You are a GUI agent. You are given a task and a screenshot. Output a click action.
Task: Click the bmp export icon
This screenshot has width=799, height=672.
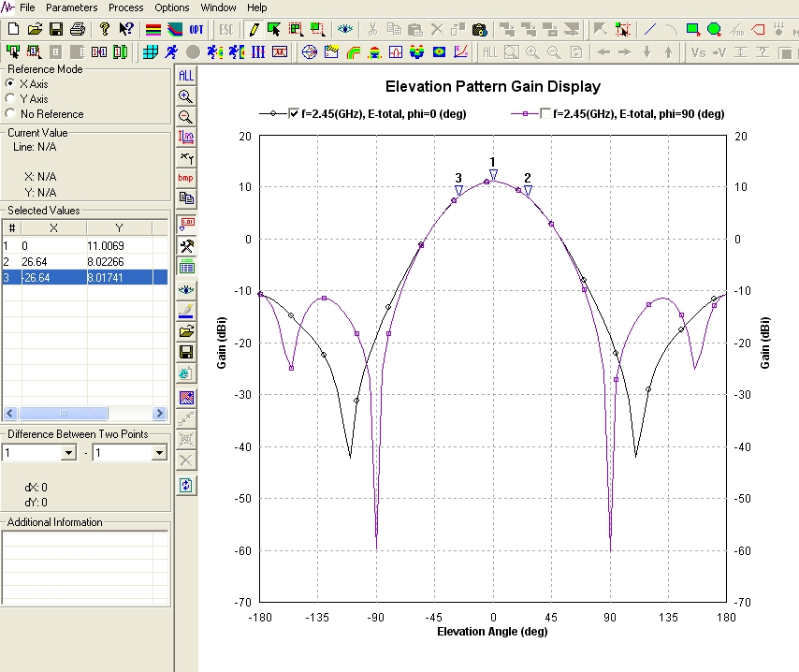pos(186,178)
